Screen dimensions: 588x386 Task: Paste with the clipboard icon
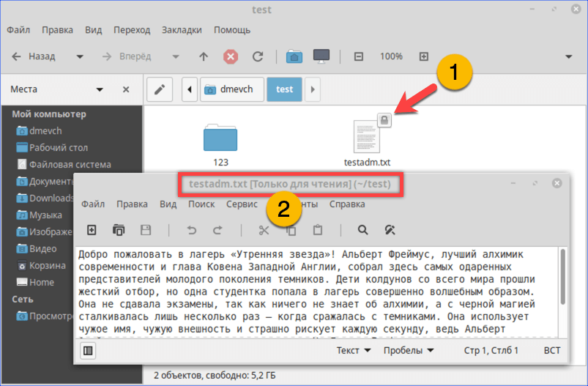pos(318,230)
